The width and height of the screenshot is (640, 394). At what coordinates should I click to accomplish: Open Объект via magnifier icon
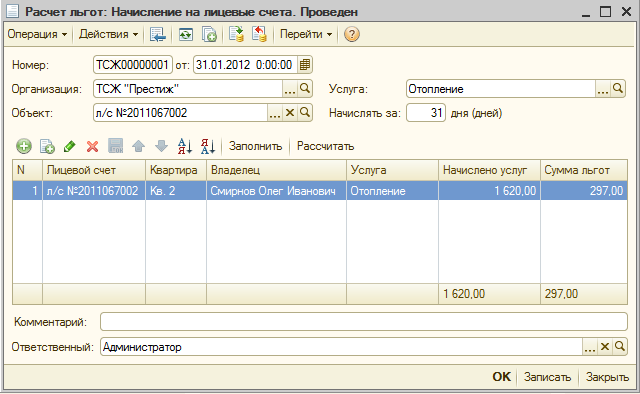pyautogui.click(x=305, y=113)
